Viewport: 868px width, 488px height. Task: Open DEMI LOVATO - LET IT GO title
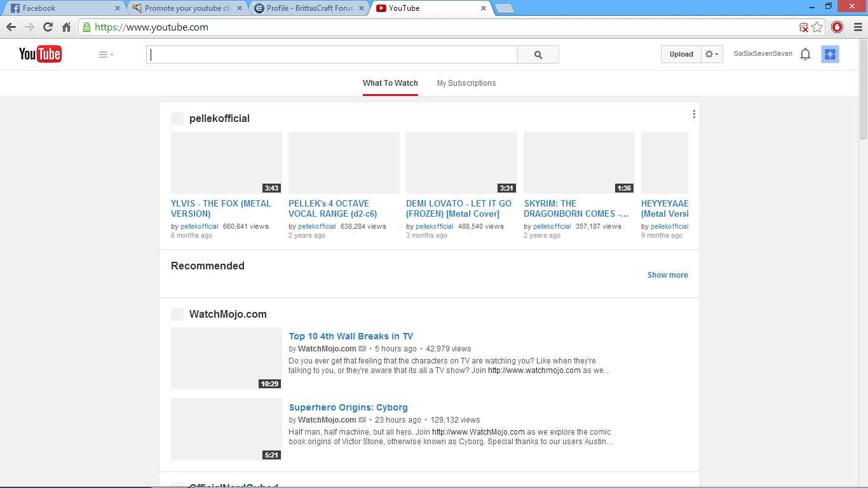[459, 208]
